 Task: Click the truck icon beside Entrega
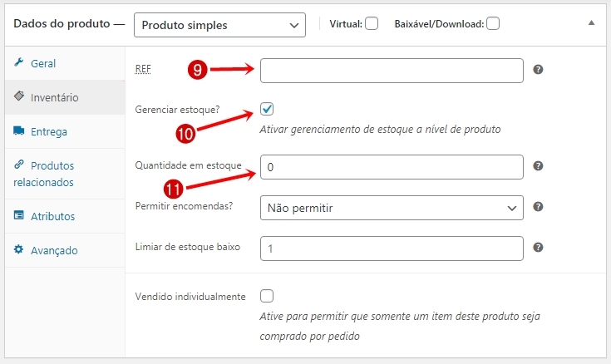pyautogui.click(x=18, y=130)
